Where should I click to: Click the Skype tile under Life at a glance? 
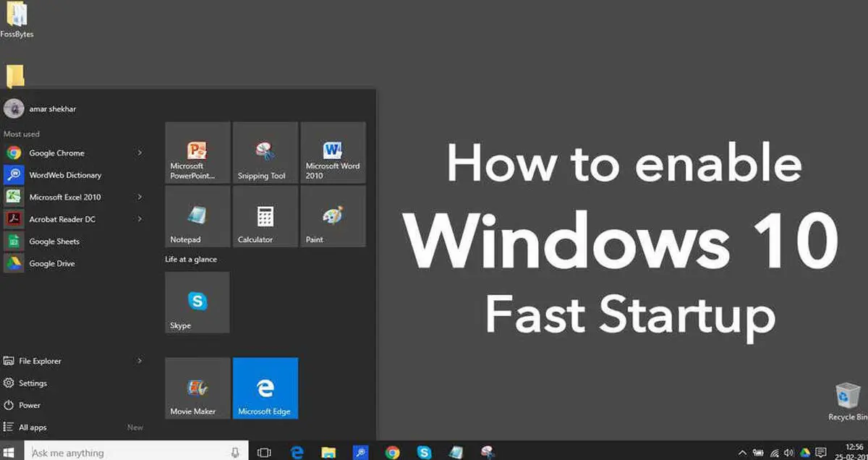point(197,302)
